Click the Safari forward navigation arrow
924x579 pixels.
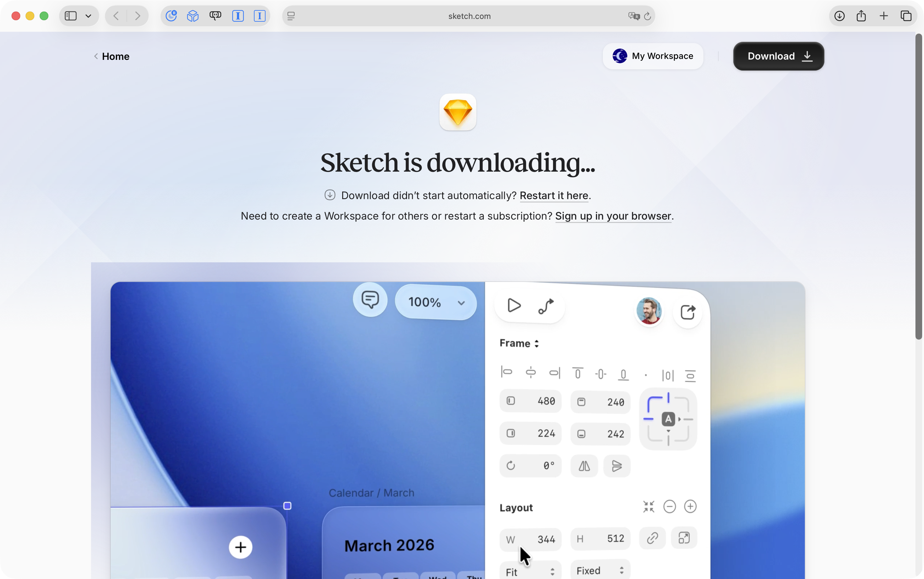(x=137, y=16)
